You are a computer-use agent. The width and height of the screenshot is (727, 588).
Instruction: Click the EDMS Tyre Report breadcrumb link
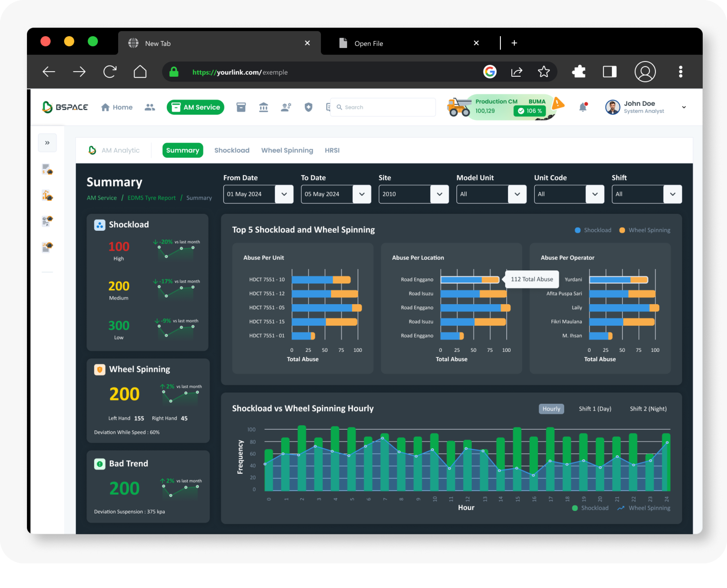point(151,198)
